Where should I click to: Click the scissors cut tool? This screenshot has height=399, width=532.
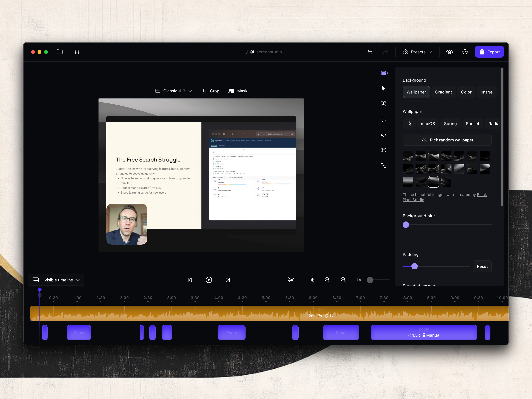pos(291,280)
